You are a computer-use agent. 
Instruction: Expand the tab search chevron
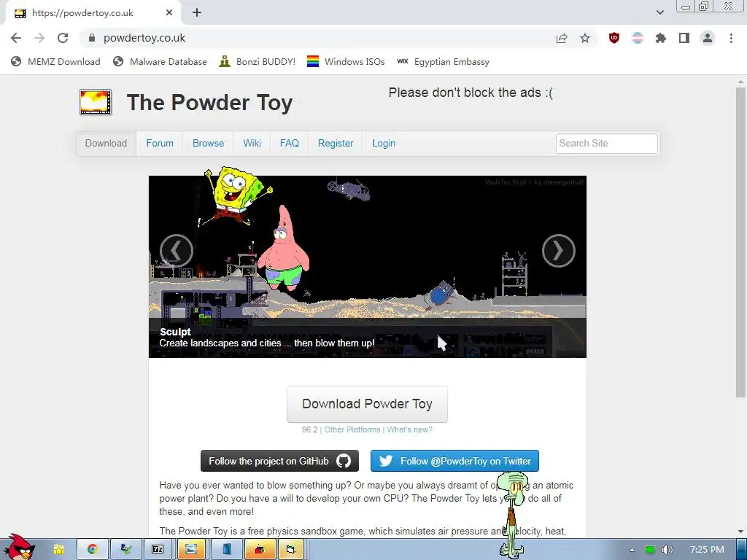(x=659, y=13)
